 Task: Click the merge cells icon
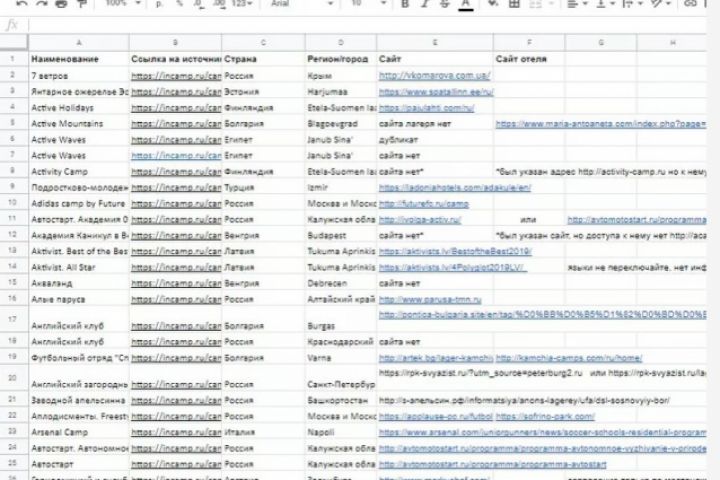[x=535, y=4]
